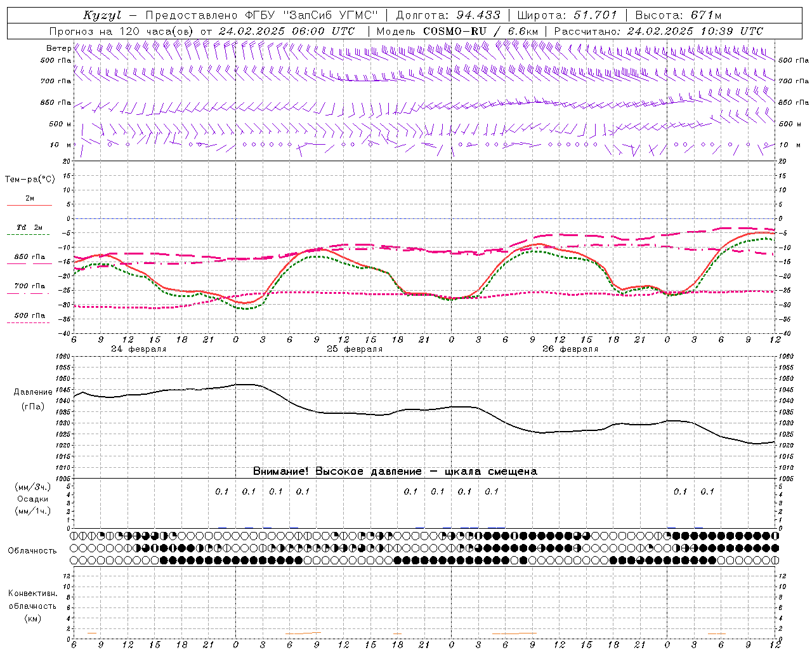Click the 'Конвективн.' convective cloud label
The width and height of the screenshot is (812, 650).
pos(32,594)
